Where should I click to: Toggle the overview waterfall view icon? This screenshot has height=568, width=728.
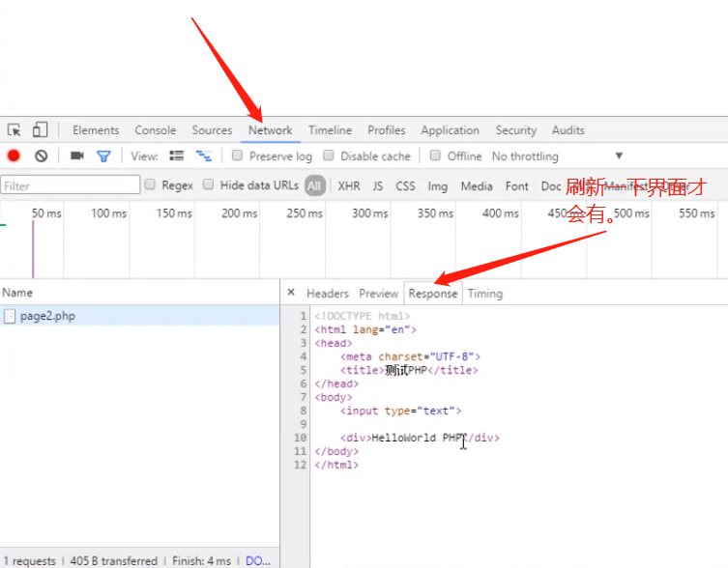click(x=204, y=156)
